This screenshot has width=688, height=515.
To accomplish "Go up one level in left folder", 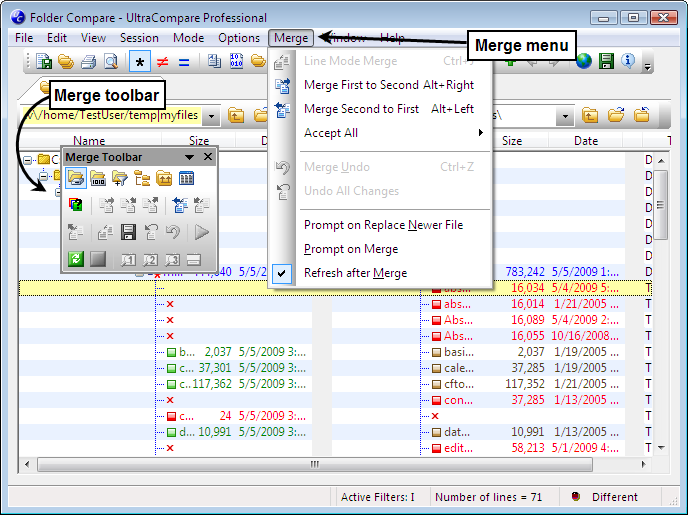I will 236,116.
